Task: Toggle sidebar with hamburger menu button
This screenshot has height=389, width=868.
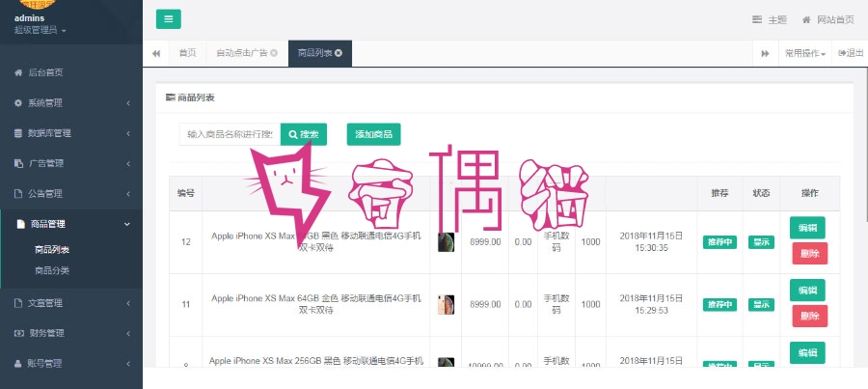Action: [168, 19]
